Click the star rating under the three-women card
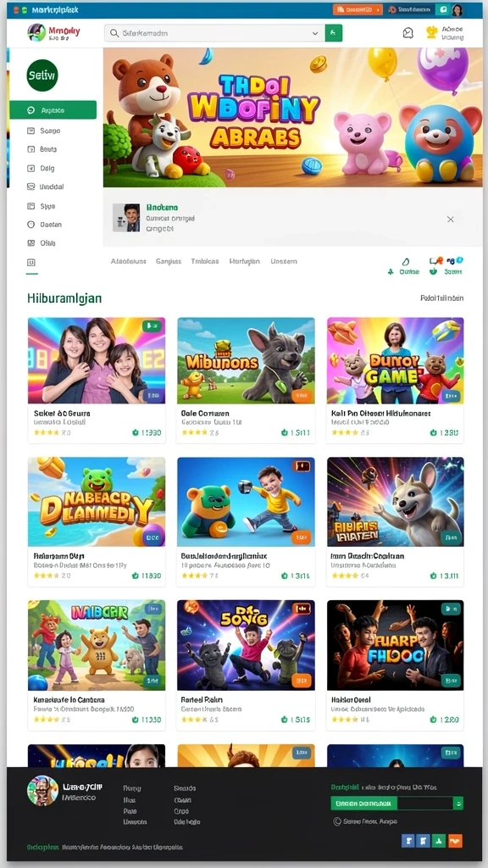 (x=47, y=433)
